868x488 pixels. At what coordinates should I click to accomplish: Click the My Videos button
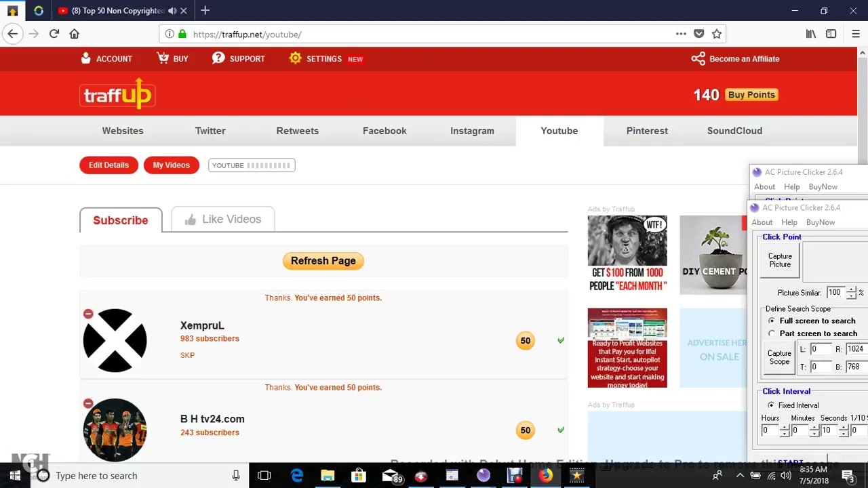click(172, 165)
